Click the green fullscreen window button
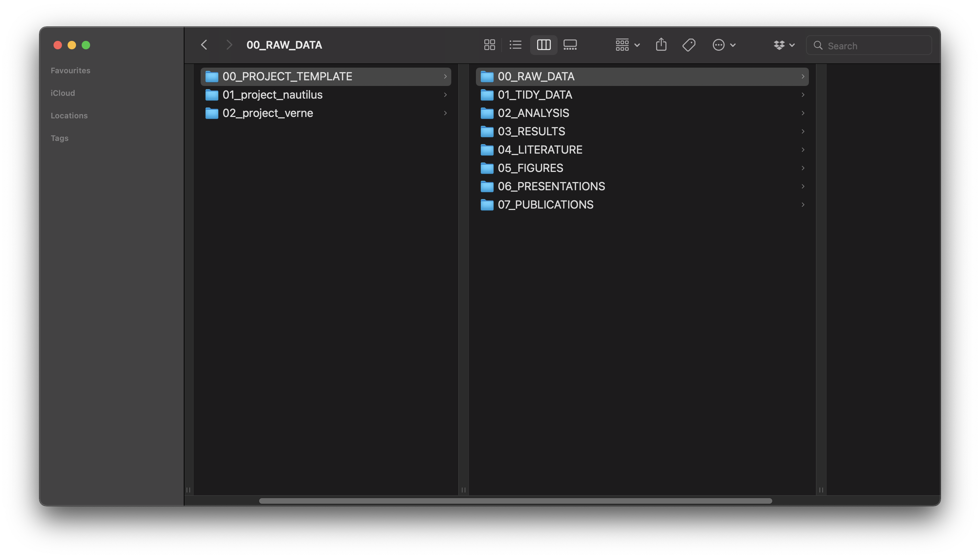 click(86, 45)
